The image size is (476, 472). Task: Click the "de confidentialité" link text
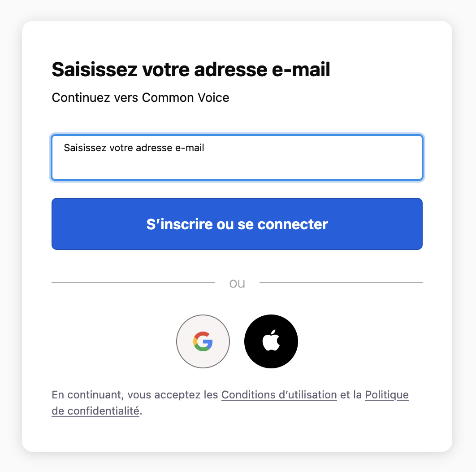pos(95,410)
